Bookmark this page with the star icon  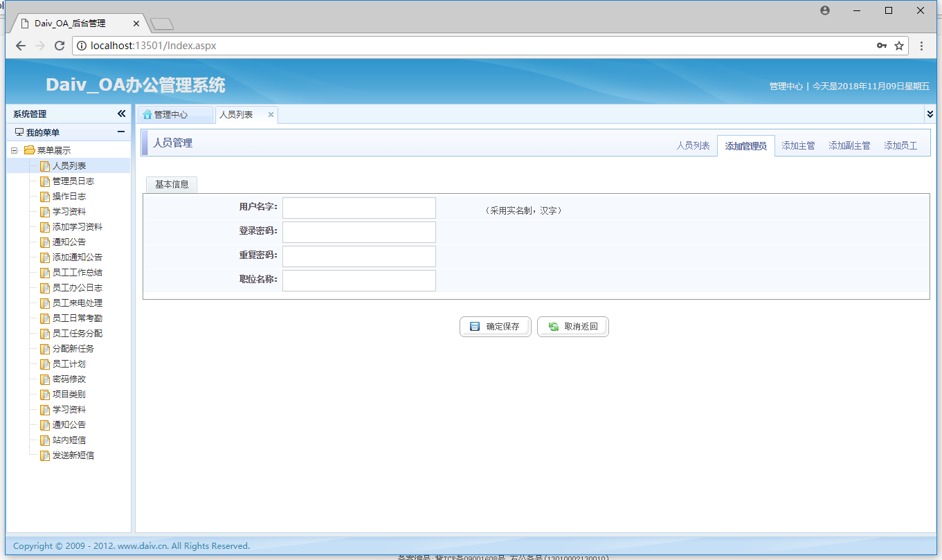(x=899, y=46)
